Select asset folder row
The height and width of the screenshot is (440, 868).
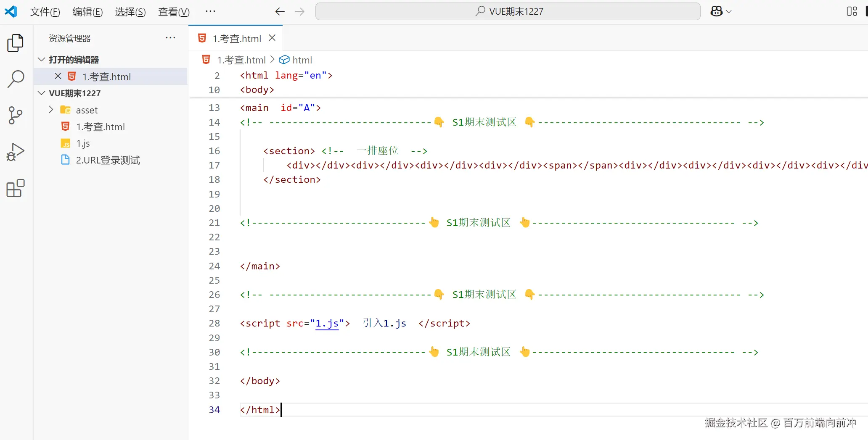click(x=111, y=110)
